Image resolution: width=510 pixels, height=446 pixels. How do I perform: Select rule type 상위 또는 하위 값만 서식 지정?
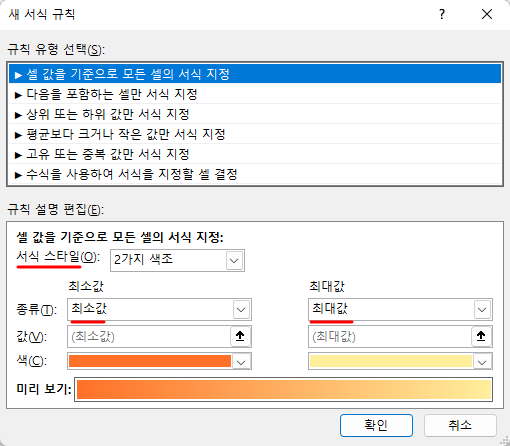pos(255,114)
